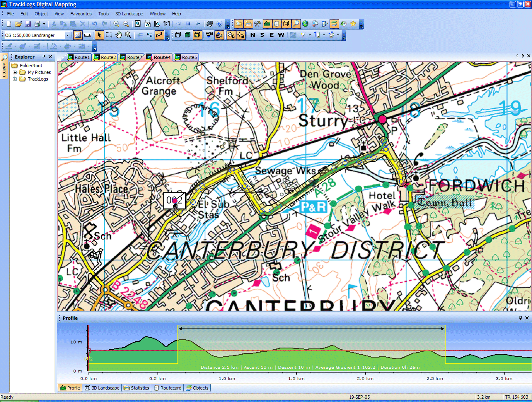Expand the My Pictures folder
Viewport: 532px width, 402px height.
click(x=15, y=72)
